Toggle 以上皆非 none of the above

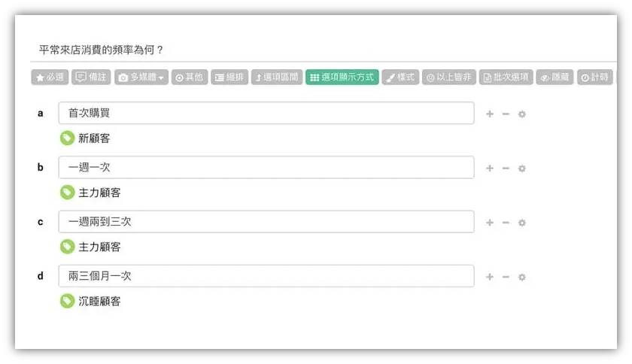[449, 77]
